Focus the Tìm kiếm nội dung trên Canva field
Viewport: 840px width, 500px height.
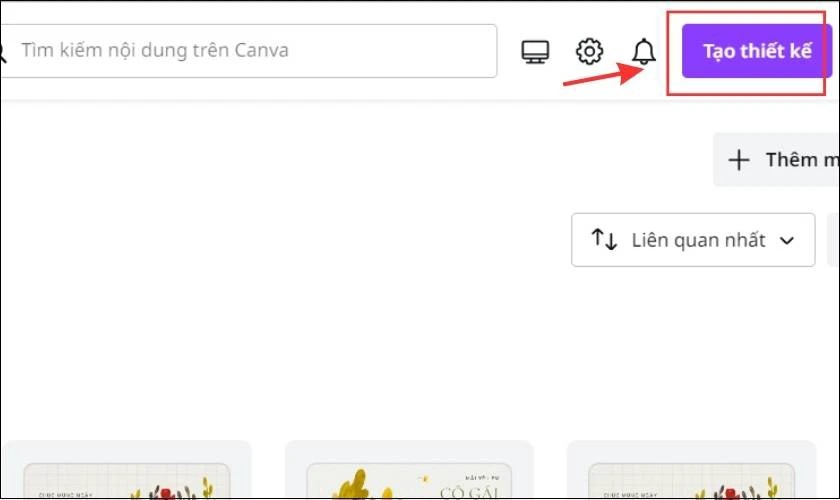[x=250, y=50]
